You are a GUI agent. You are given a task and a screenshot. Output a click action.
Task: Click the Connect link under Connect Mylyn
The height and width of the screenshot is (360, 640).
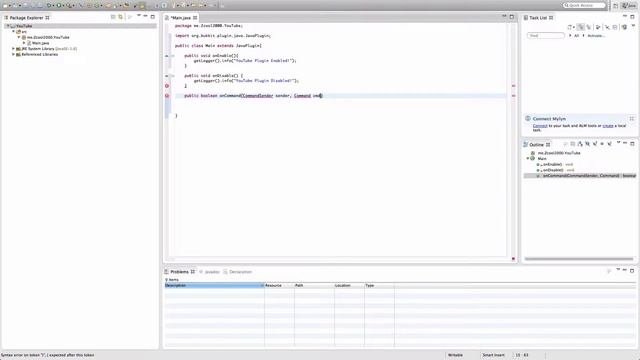pos(540,126)
